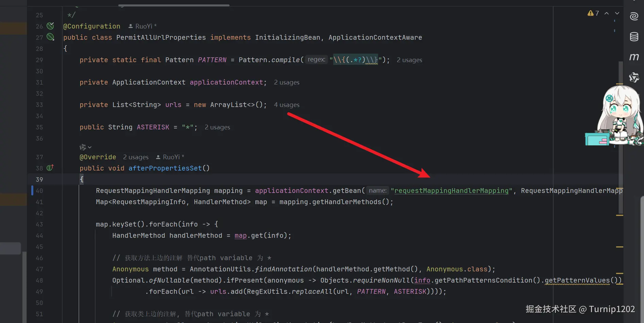
Task: Click the implemented-method gutter icon beside afterPropertiesSet
Action: pos(50,168)
